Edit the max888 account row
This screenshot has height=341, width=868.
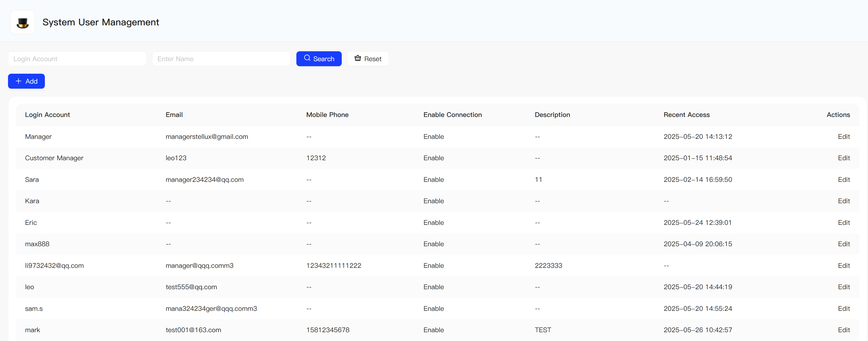tap(844, 244)
